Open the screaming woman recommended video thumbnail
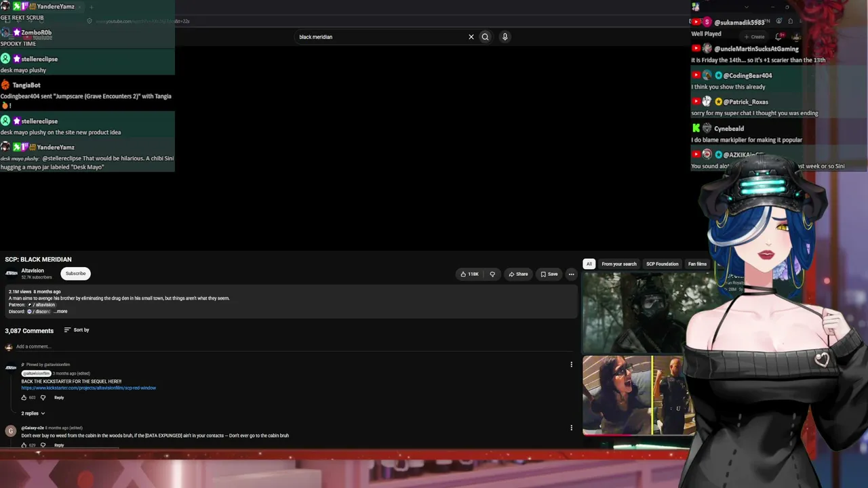This screenshot has width=868, height=488. (639, 395)
